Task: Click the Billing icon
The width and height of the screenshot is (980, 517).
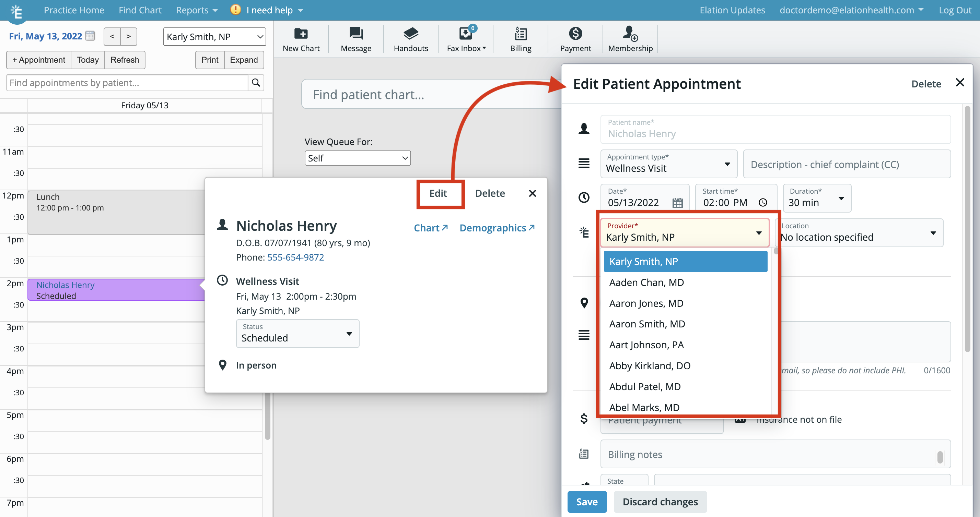Action: pos(520,38)
